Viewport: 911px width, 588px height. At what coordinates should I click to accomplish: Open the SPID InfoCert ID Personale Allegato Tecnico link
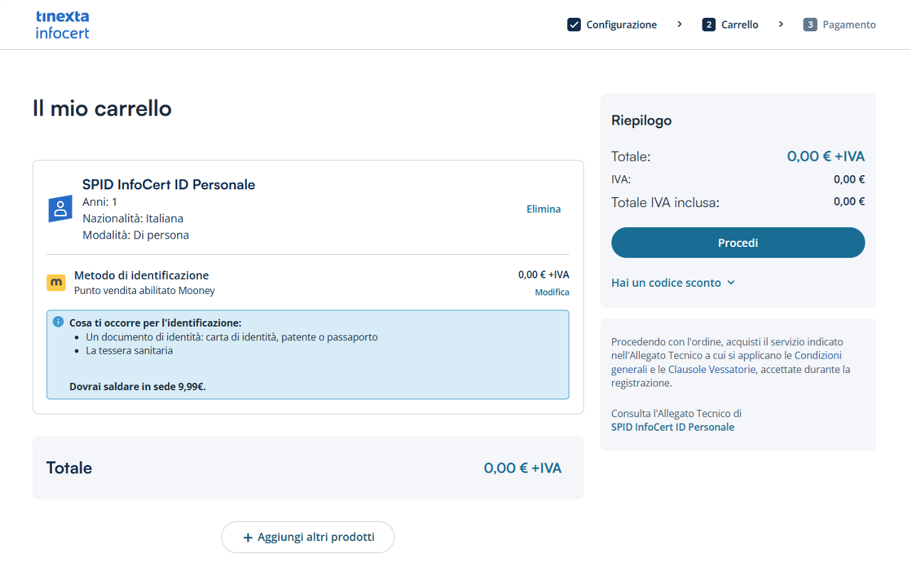click(x=673, y=427)
